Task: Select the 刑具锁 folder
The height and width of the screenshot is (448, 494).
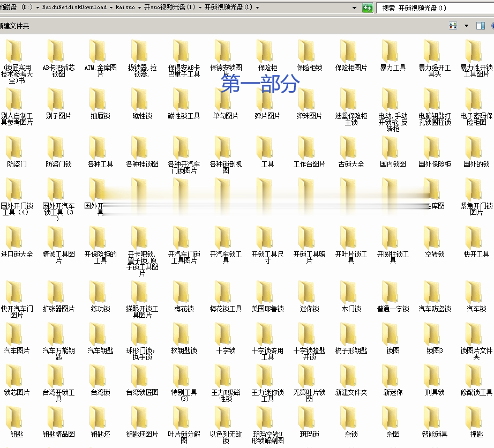Action: [x=435, y=380]
